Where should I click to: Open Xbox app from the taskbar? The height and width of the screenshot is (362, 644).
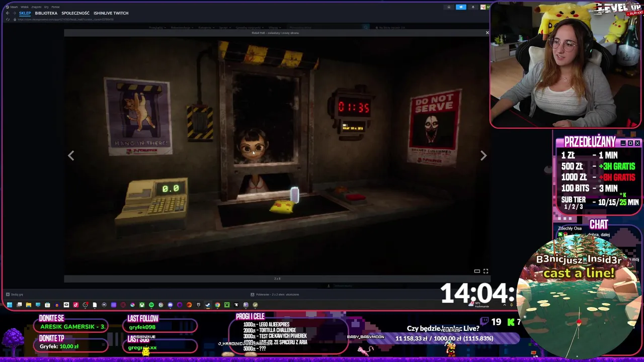(142, 305)
